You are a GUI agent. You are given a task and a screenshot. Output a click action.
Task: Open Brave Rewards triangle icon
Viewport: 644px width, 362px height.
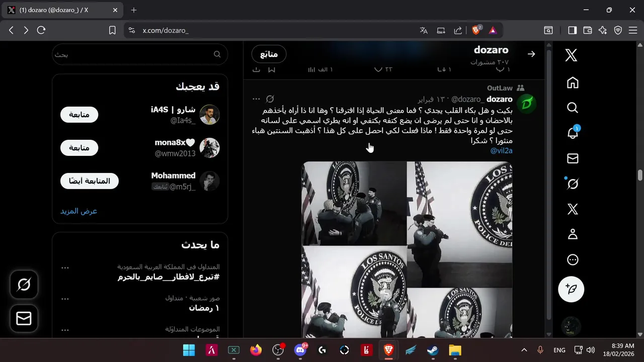[493, 30]
